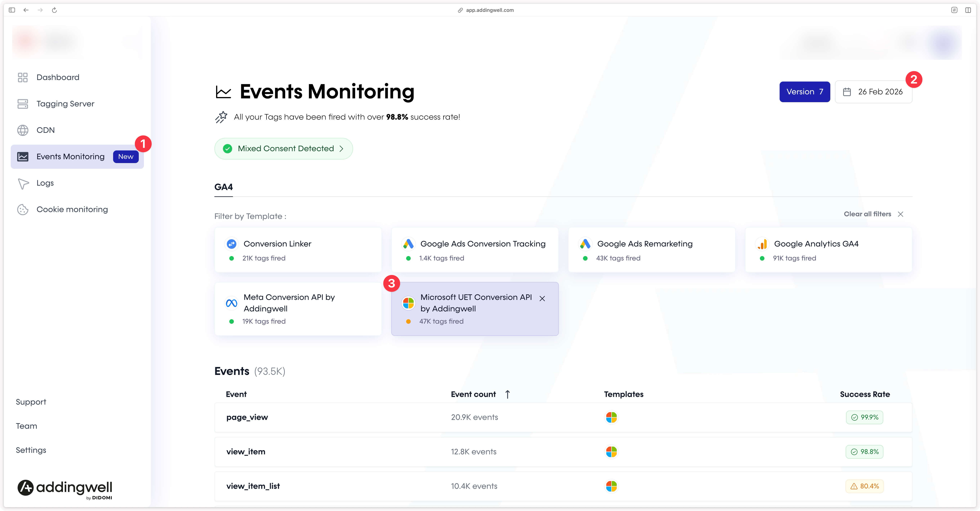Open Cookie monitoring via the cookie icon

pyautogui.click(x=22, y=209)
